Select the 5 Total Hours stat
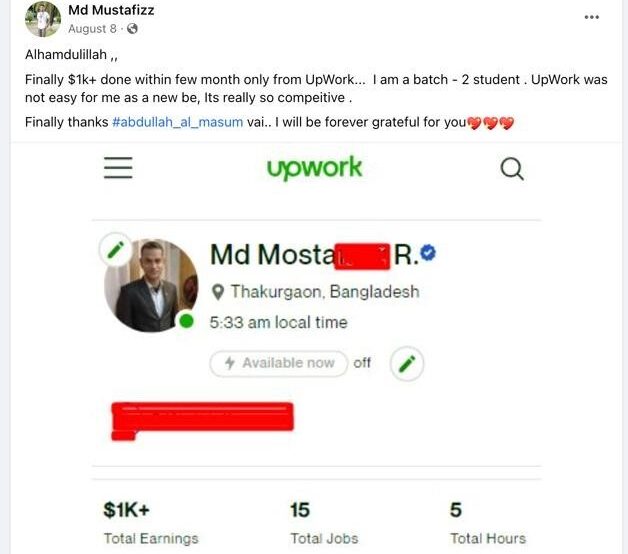Screen dimensions: 628x554 pos(488,523)
